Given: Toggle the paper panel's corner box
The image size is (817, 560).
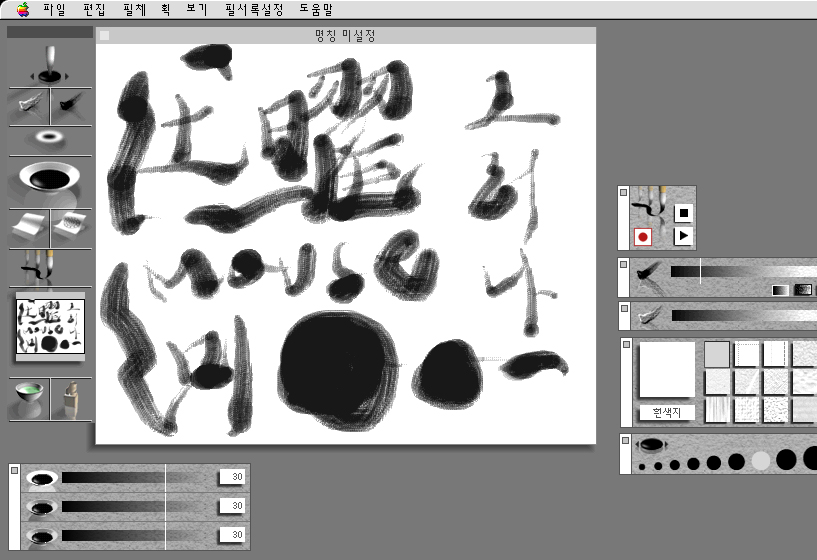Looking at the screenshot, I should pos(626,345).
